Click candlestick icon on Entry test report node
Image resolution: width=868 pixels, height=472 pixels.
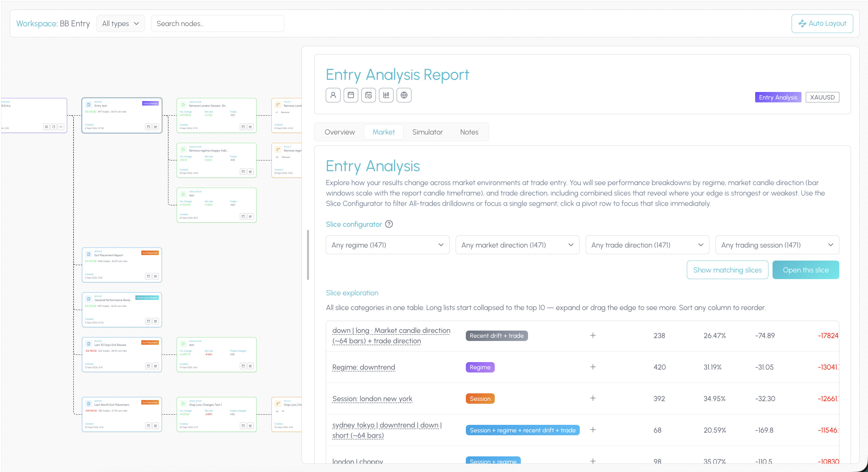pyautogui.click(x=156, y=127)
